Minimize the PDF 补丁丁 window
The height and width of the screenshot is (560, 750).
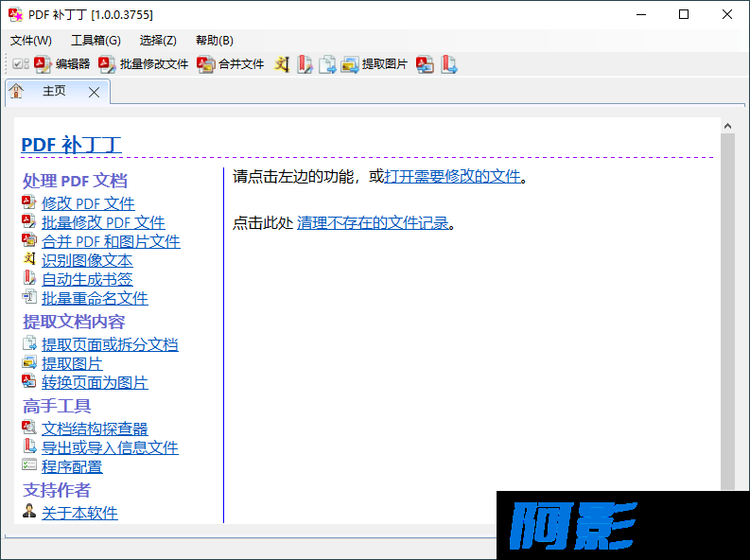[641, 14]
